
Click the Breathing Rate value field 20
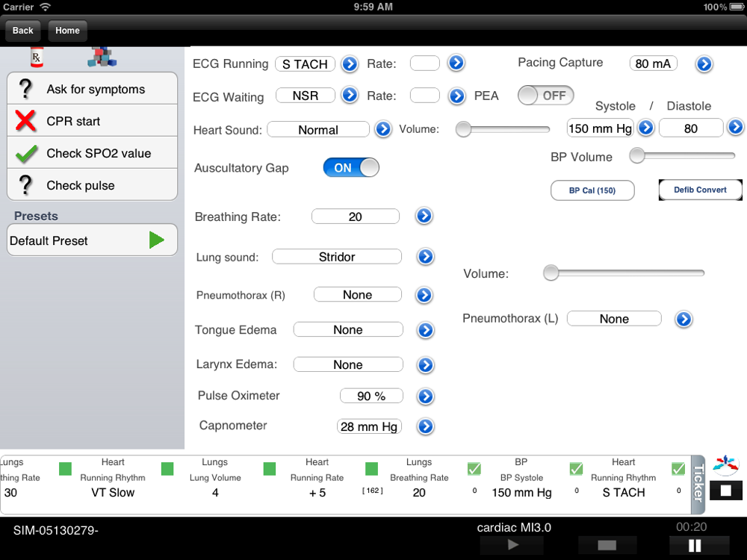356,217
